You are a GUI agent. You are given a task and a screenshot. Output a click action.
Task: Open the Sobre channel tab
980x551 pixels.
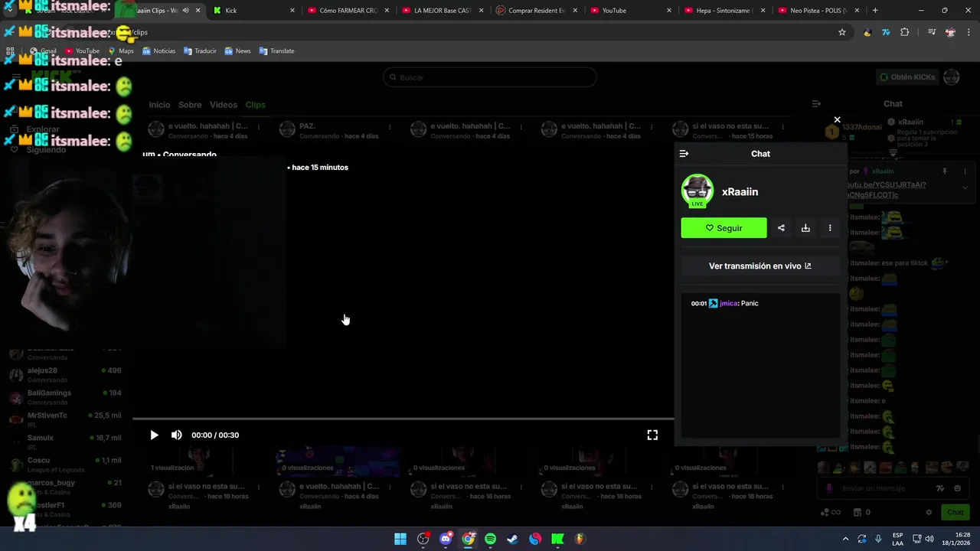point(190,105)
